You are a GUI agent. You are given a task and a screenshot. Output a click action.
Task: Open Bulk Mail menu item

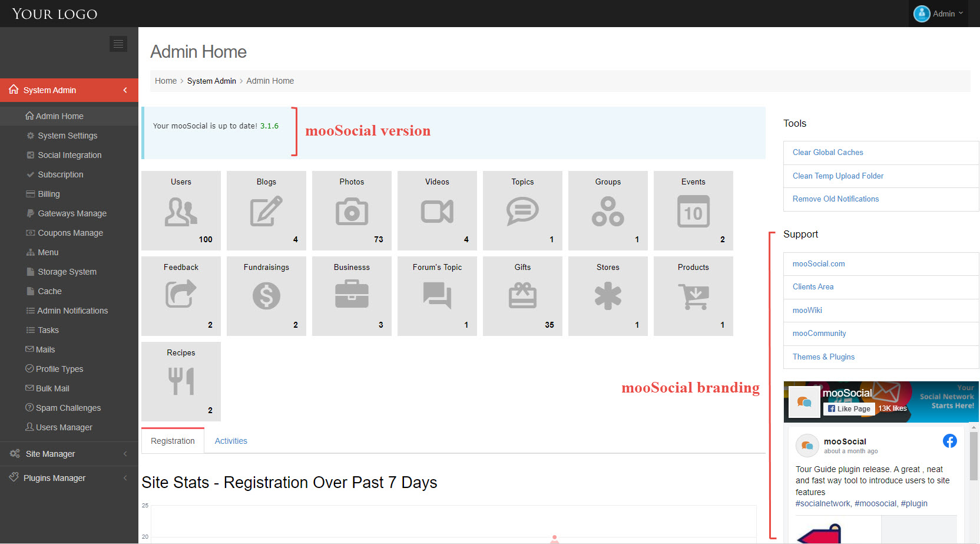[69, 388]
